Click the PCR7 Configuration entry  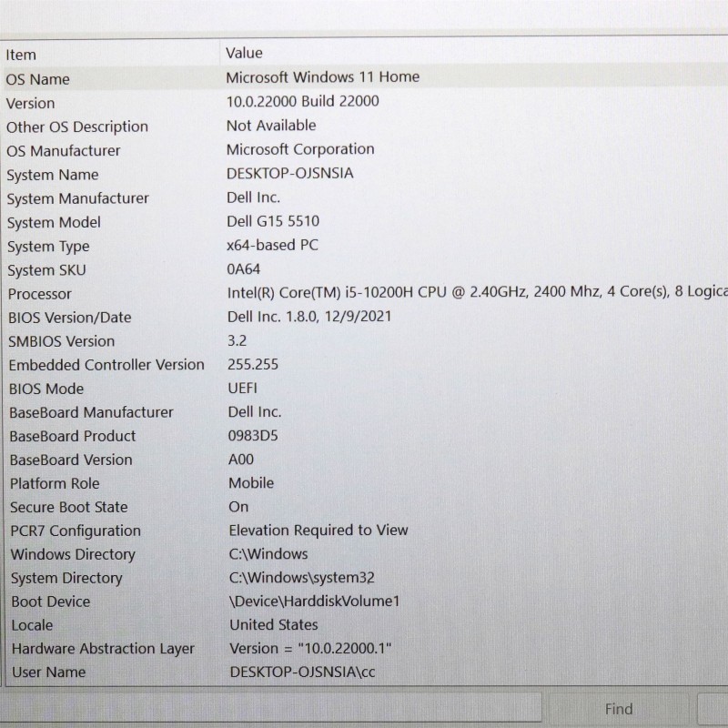[75, 531]
